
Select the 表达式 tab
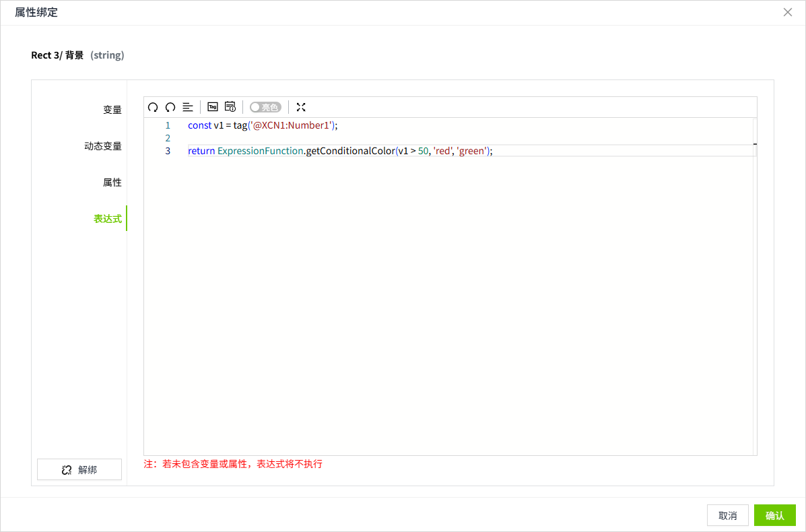(x=108, y=218)
